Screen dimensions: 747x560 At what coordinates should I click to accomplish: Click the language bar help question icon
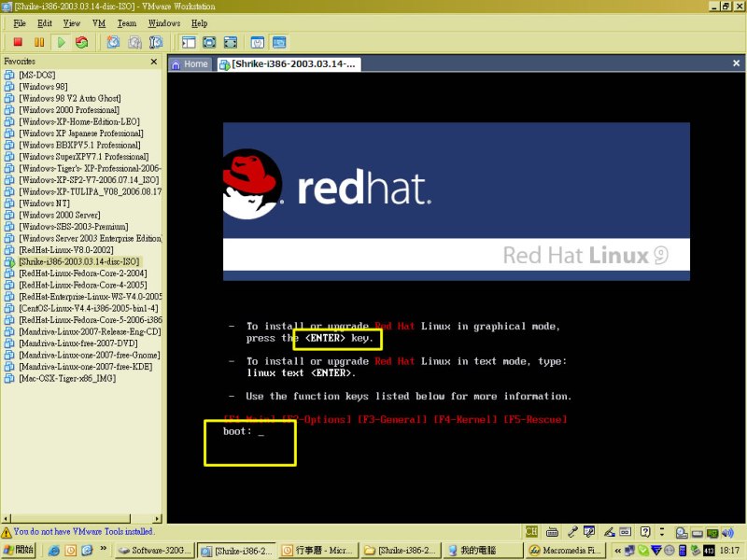tap(645, 531)
